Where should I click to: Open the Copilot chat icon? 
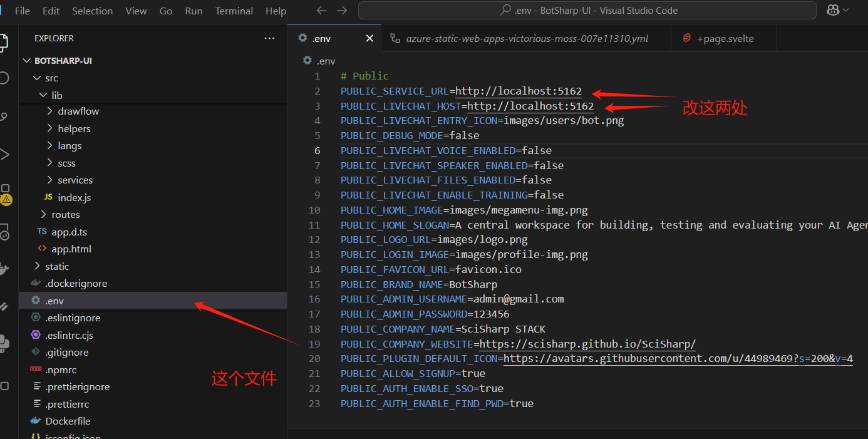833,10
